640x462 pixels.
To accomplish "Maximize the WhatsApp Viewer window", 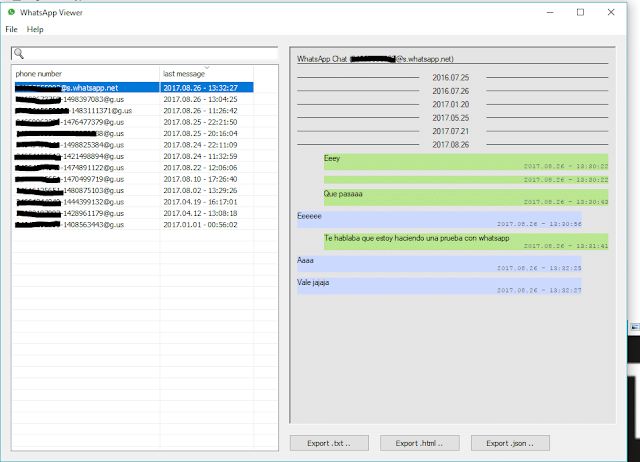I will [580, 12].
